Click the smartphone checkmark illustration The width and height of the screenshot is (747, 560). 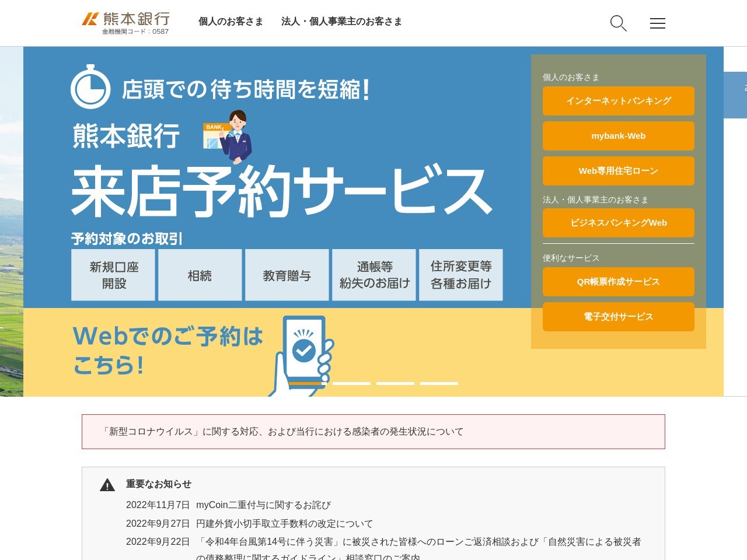302,355
